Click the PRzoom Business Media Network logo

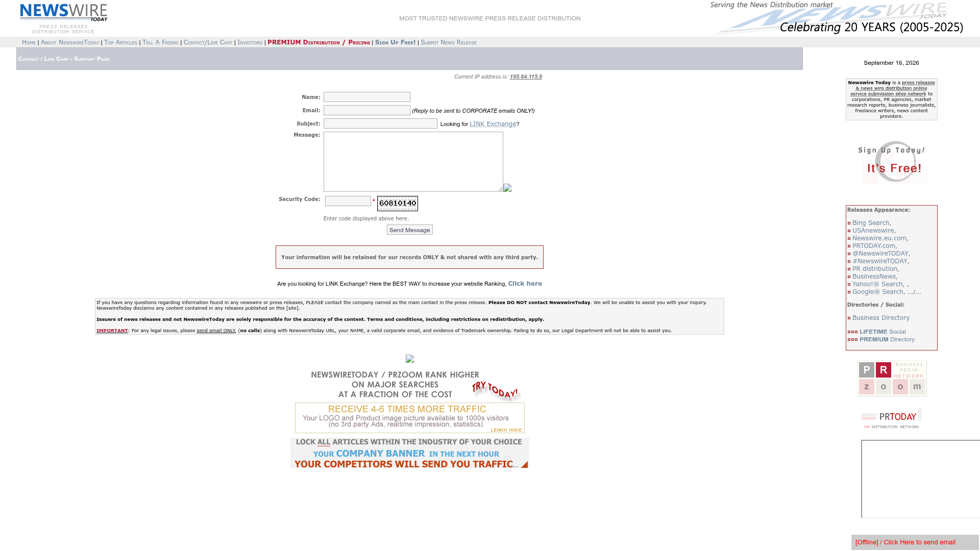(892, 379)
